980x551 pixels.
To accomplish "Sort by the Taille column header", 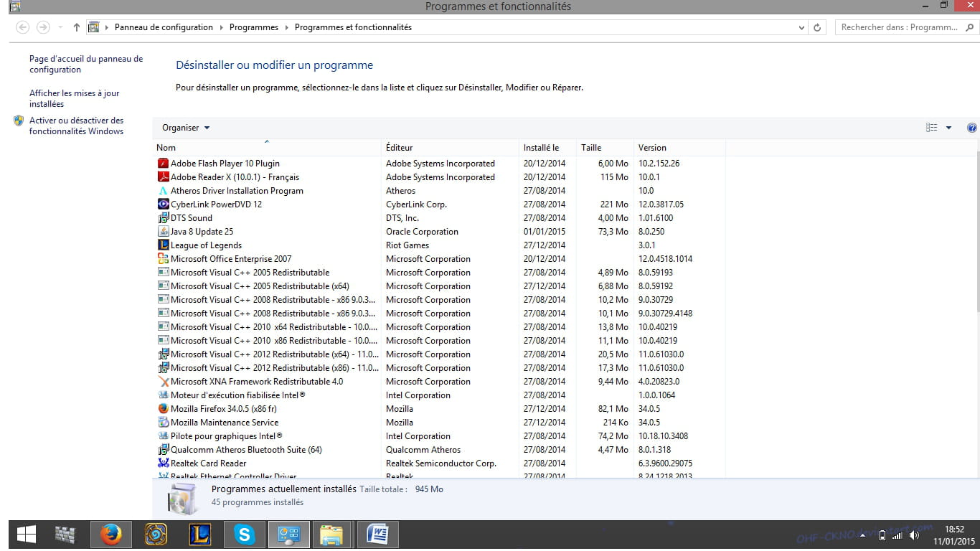I will click(605, 147).
